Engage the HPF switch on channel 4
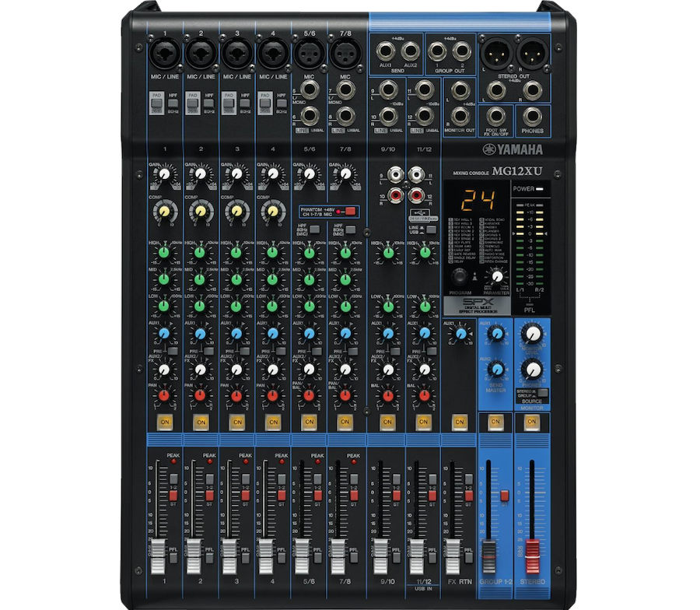The height and width of the screenshot is (610, 700). point(282,103)
